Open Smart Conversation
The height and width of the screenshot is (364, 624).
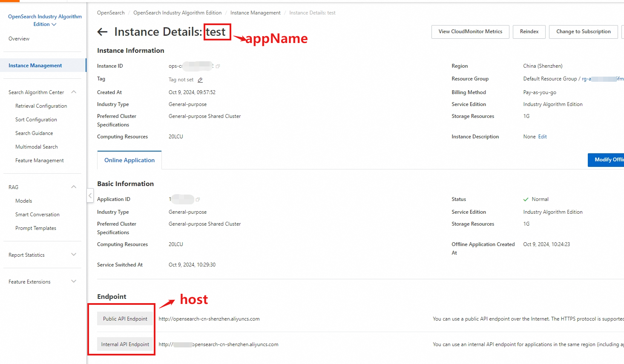pos(37,215)
